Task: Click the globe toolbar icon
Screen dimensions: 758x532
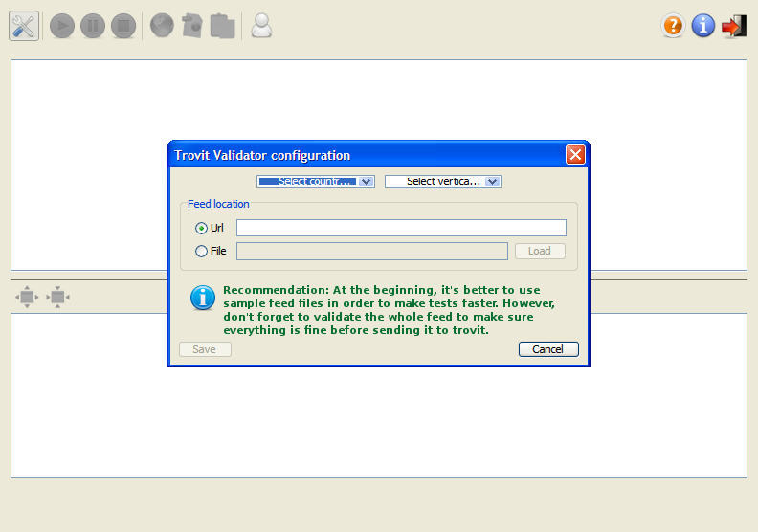Action: [162, 26]
